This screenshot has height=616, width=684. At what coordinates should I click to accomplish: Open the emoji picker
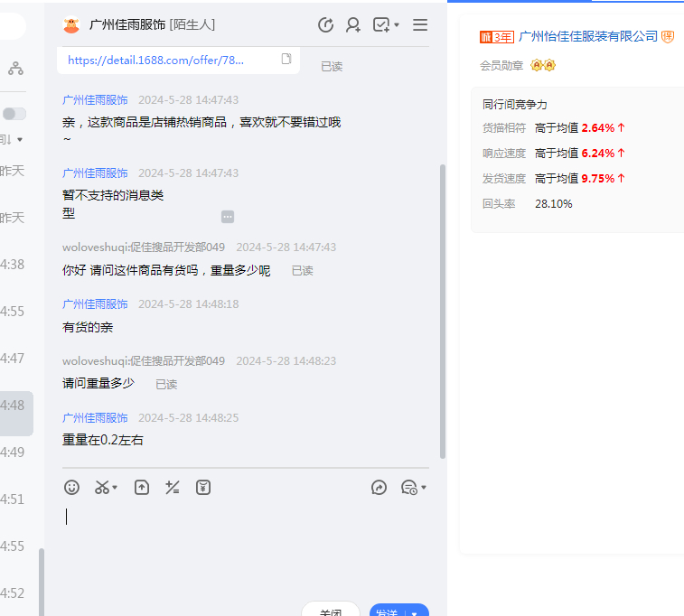pos(71,488)
